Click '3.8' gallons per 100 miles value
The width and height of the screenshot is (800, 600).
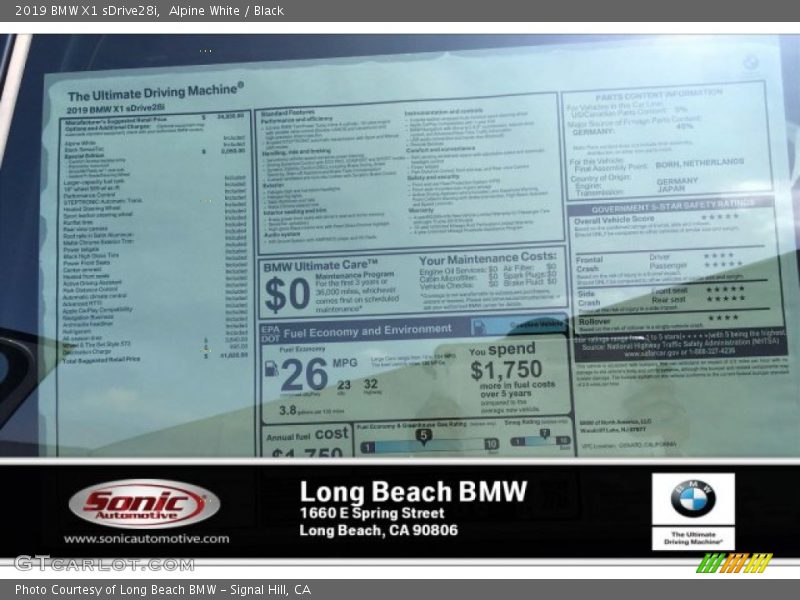pyautogui.click(x=287, y=410)
